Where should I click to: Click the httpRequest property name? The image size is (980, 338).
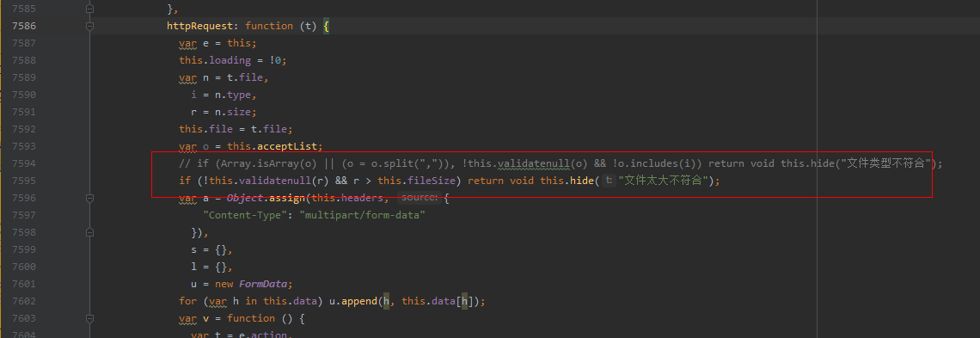(x=200, y=27)
